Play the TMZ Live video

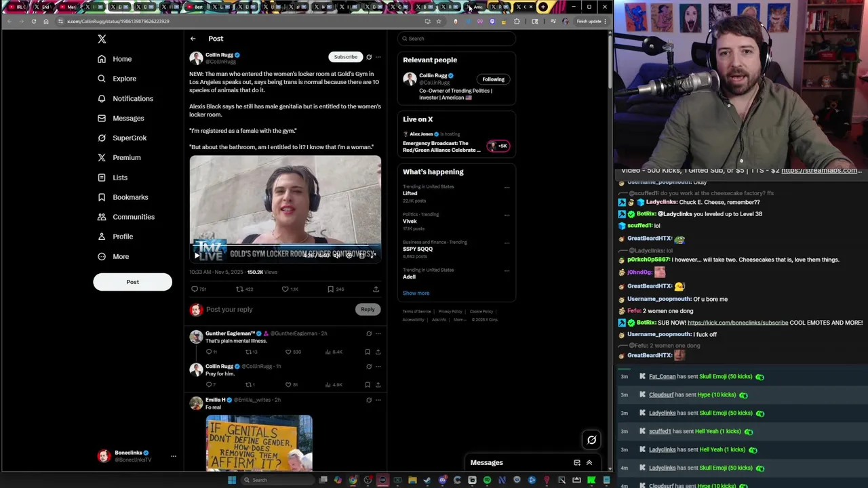point(197,256)
